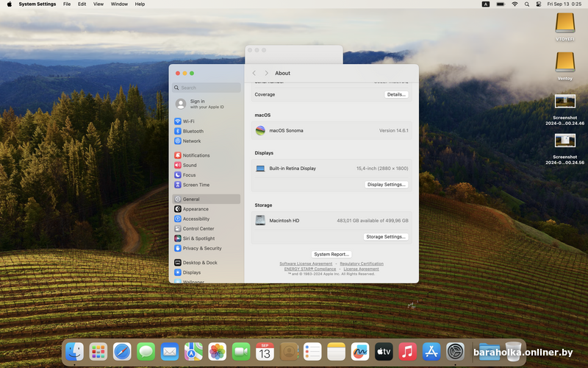Click Coverage Details button
Screen dimensions: 588x368
(x=396, y=95)
